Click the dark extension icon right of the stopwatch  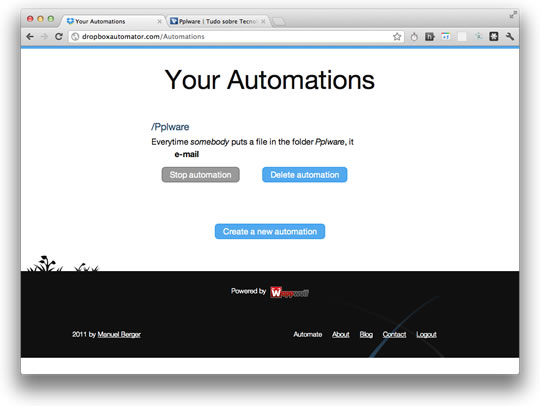[x=429, y=36]
